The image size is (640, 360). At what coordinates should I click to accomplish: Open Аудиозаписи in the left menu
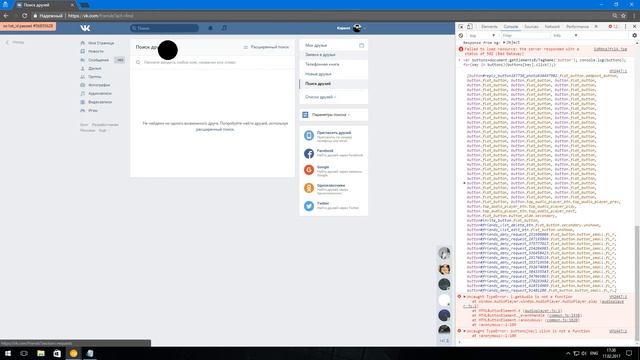(96, 93)
